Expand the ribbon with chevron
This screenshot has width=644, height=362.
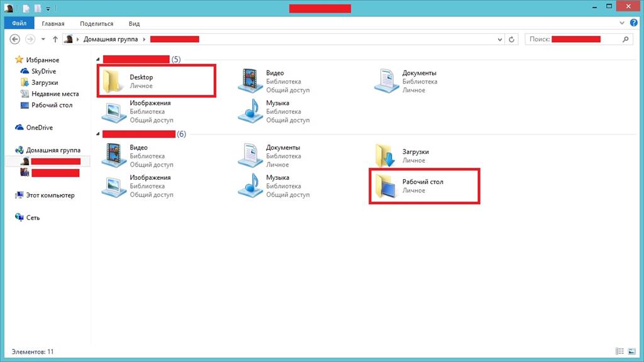pos(621,23)
